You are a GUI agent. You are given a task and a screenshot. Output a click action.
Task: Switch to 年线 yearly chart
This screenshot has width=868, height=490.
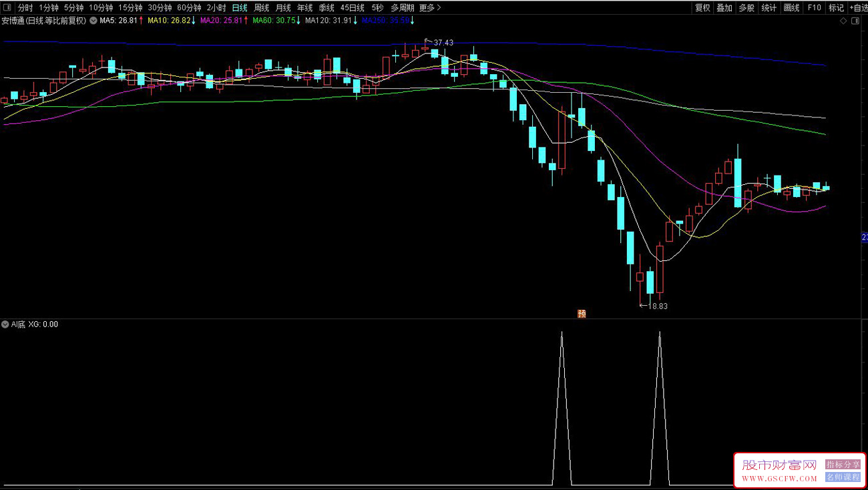[x=304, y=8]
